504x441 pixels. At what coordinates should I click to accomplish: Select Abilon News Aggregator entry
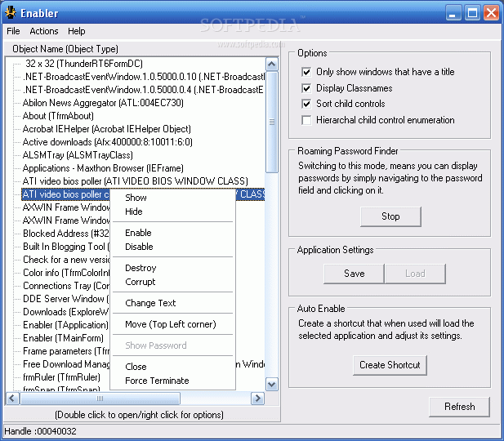point(103,103)
